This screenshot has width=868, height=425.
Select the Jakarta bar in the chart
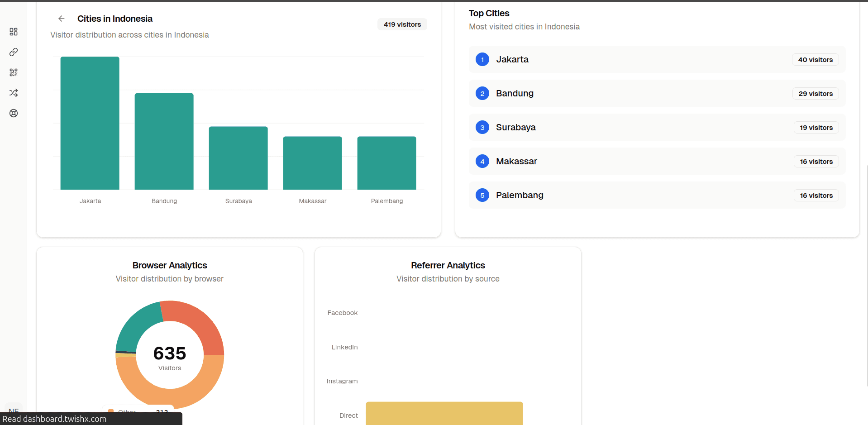90,123
